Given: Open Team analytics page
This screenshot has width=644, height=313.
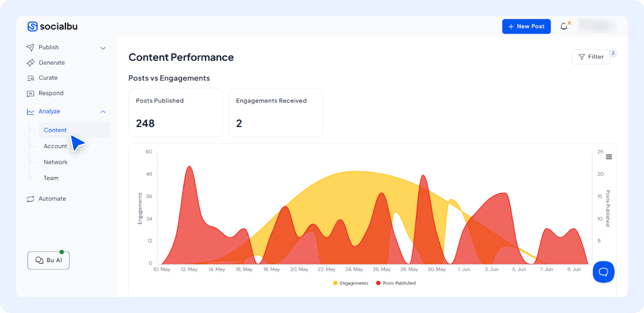Looking at the screenshot, I should tap(51, 178).
